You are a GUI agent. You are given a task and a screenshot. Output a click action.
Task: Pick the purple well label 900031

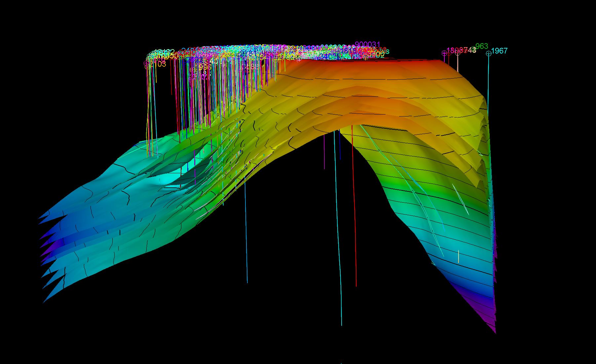[x=367, y=45]
